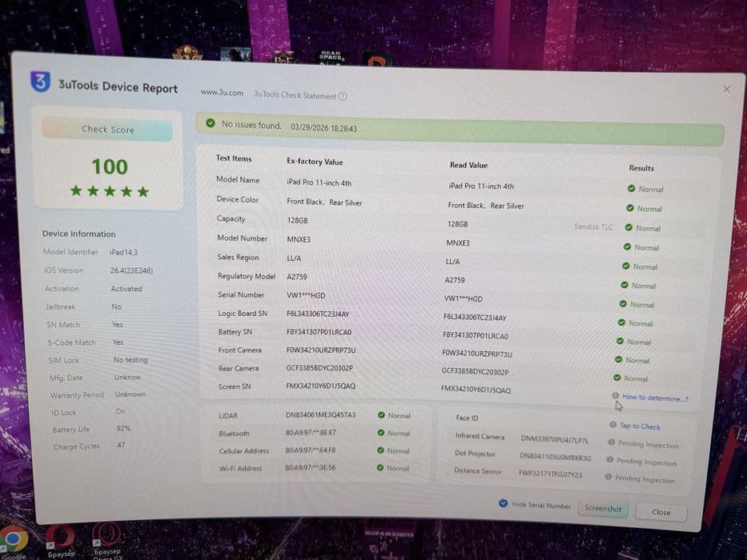Click the score value 100
Screen dimensions: 747x560
[110, 166]
